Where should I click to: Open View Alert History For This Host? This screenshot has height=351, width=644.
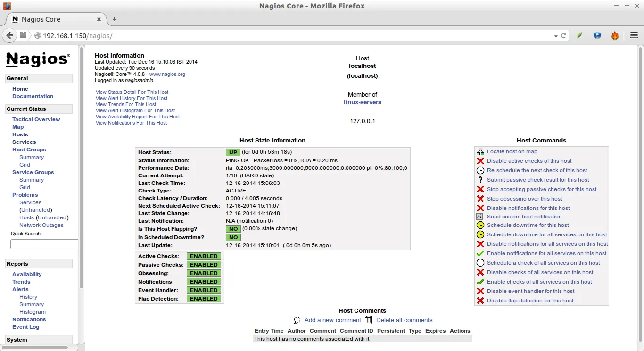point(132,98)
